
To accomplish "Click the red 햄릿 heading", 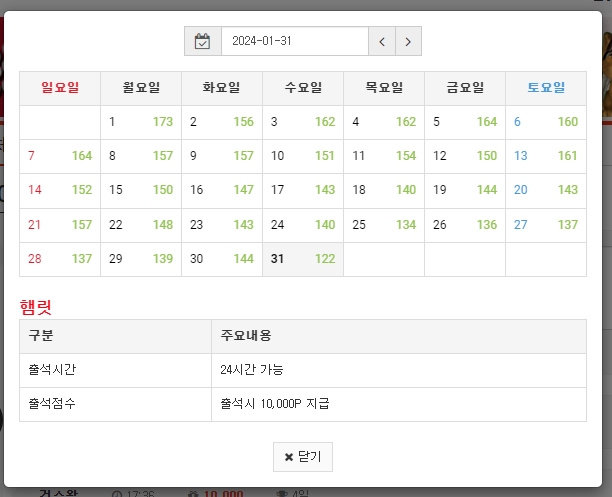I will (36, 307).
